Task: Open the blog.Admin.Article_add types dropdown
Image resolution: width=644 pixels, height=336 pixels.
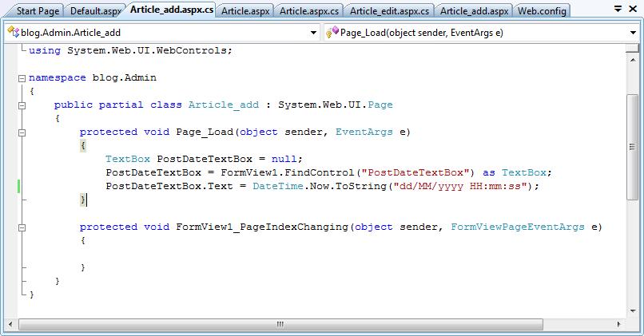Action: 313,33
